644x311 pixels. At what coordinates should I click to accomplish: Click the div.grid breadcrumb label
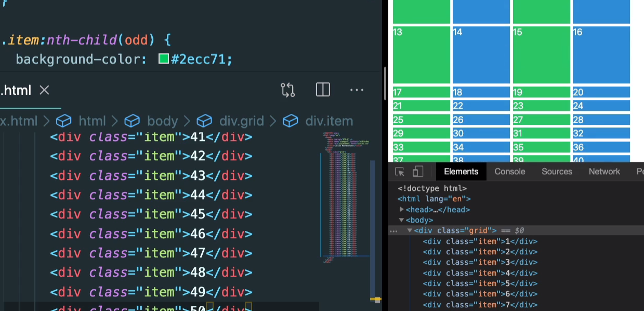pyautogui.click(x=242, y=121)
